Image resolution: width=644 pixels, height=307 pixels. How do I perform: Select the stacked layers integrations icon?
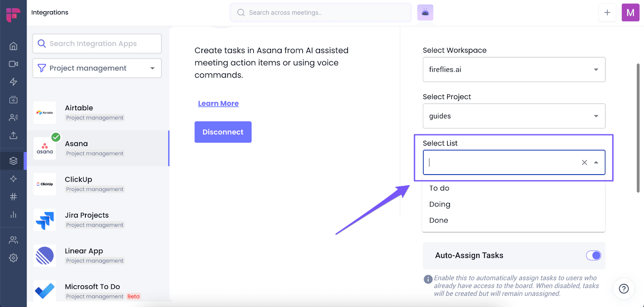[x=13, y=161]
